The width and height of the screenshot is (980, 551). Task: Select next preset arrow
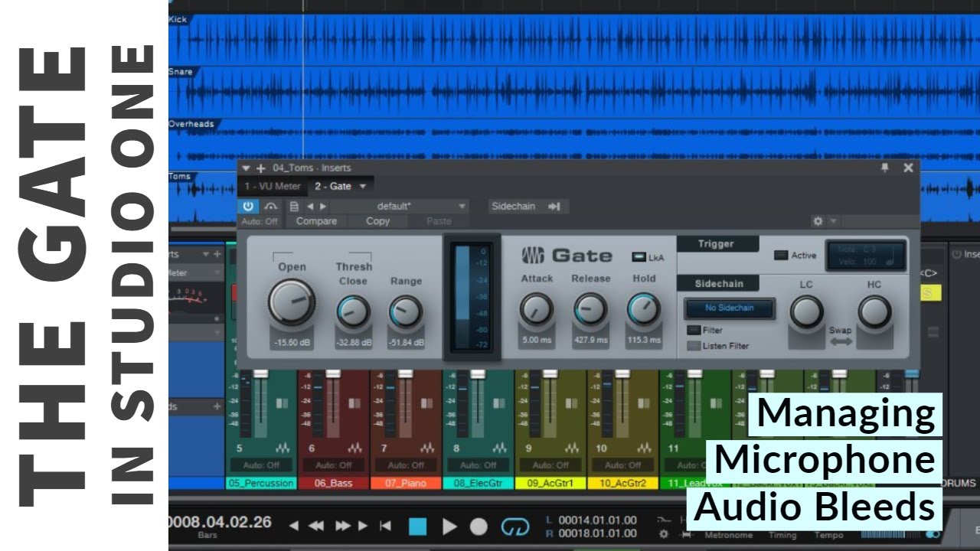click(x=323, y=207)
